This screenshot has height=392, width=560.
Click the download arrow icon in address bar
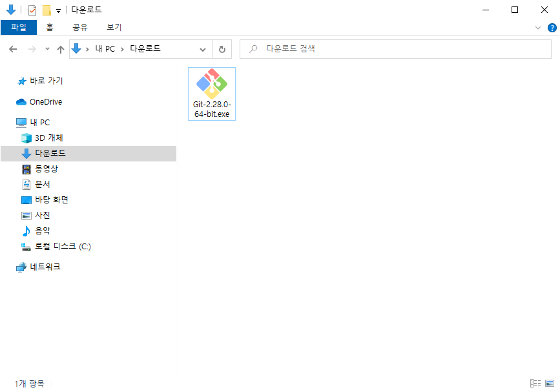coord(76,48)
